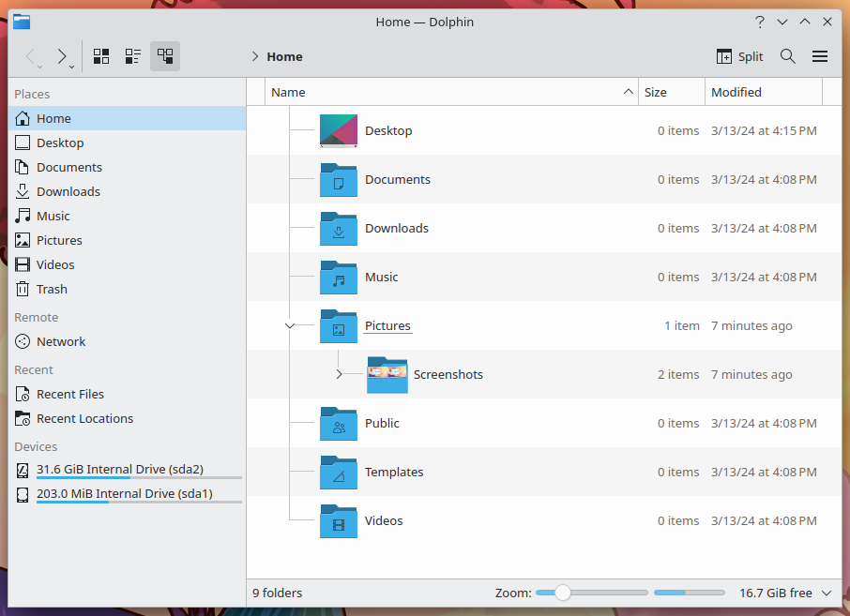Collapse the Pictures folder tree

tap(290, 325)
